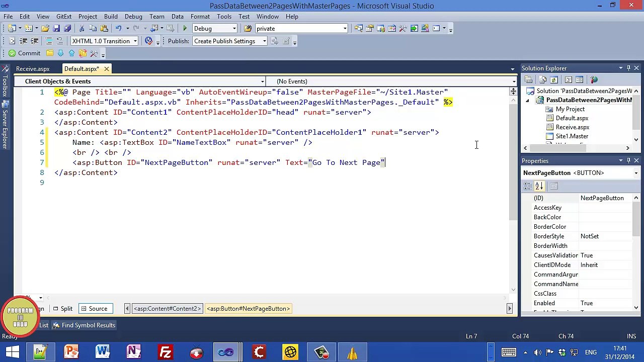Click the Save All toolbar icon
This screenshot has width=644, height=362.
click(x=67, y=29)
